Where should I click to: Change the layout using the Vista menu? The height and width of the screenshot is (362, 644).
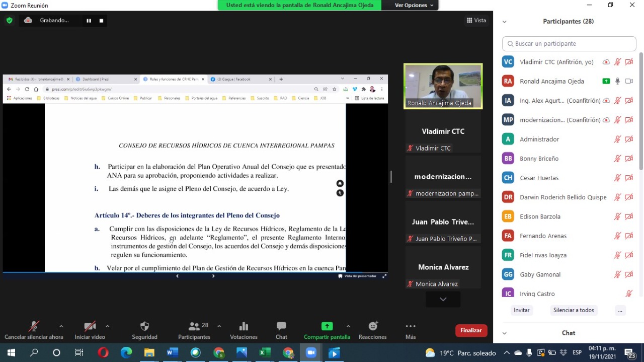[x=476, y=21]
